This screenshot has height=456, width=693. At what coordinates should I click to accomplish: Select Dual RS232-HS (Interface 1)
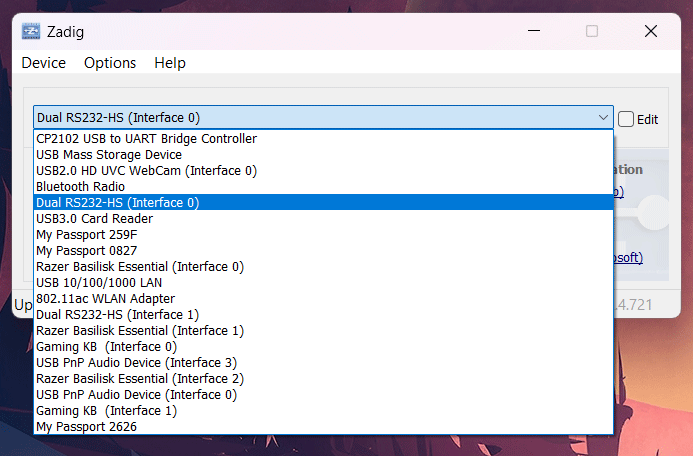point(324,315)
